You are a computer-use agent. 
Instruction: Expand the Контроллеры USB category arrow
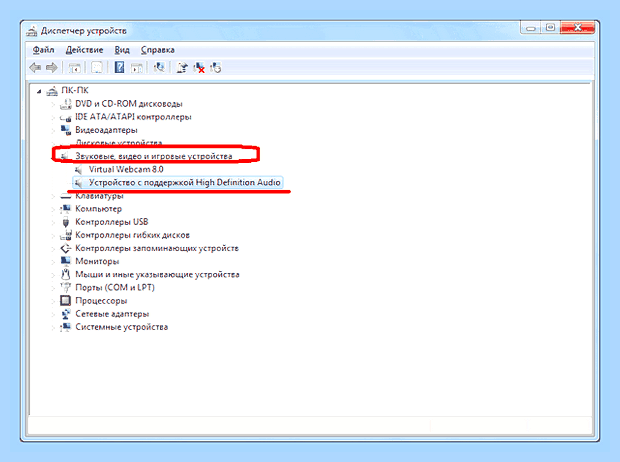pyautogui.click(x=53, y=222)
